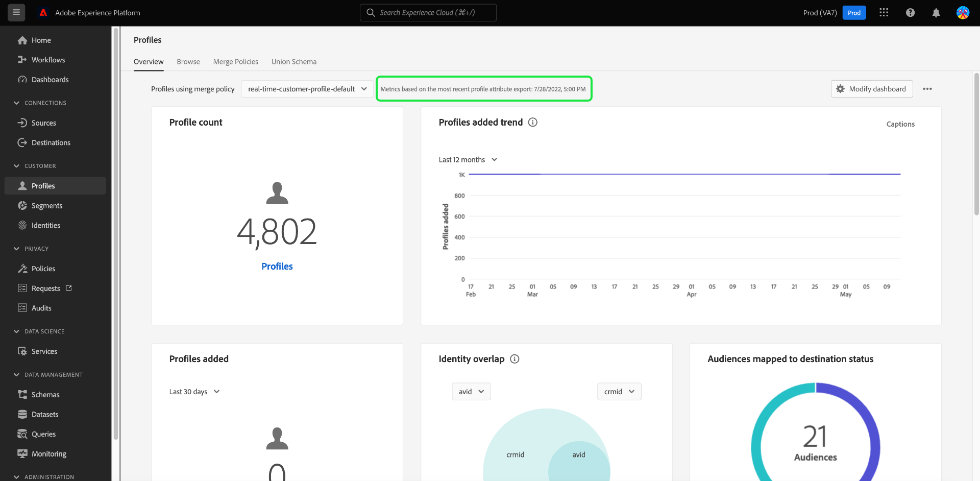Click the Identity overlap info icon
This screenshot has height=481, width=980.
pos(515,359)
